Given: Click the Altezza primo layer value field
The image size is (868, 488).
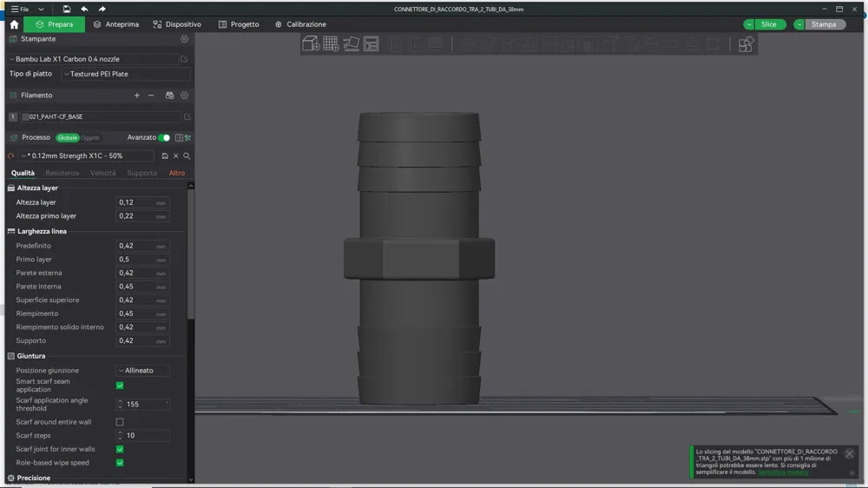Looking at the screenshot, I should (x=142, y=216).
